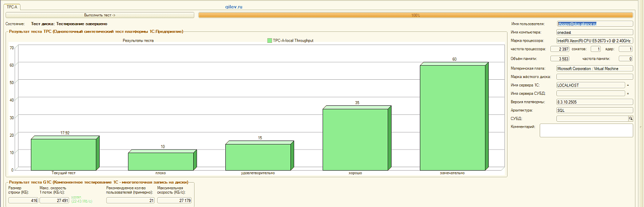Click the Текущий тест bar in chart
644x207 pixels.
coord(64,153)
